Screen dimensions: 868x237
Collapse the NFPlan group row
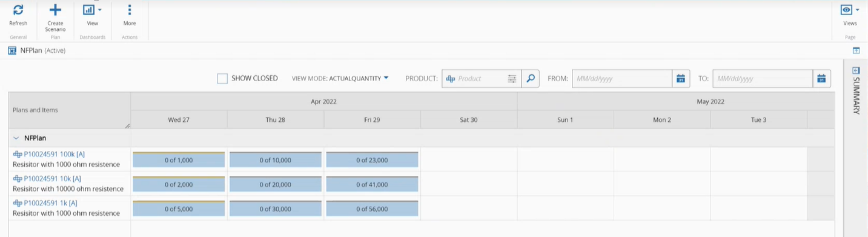point(16,138)
